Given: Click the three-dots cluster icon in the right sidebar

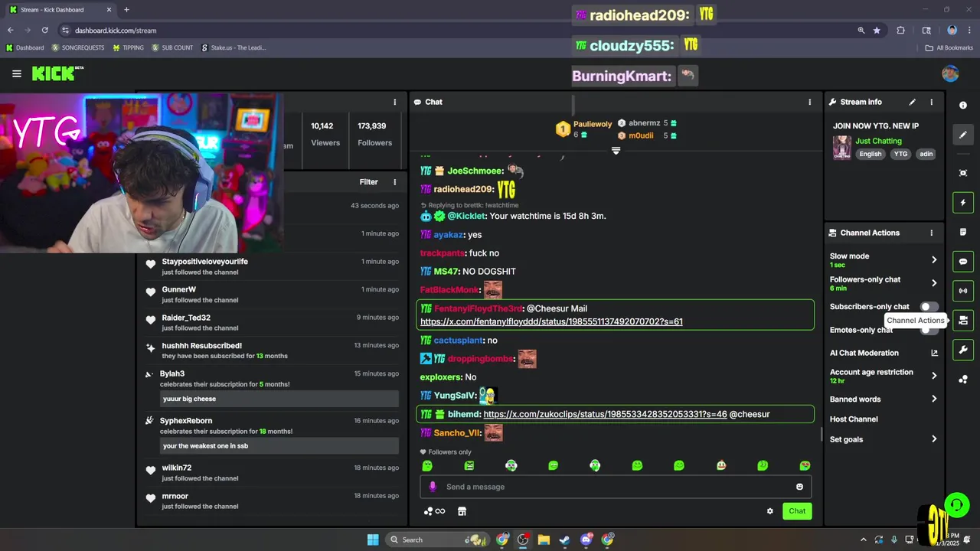Looking at the screenshot, I should coord(963,380).
